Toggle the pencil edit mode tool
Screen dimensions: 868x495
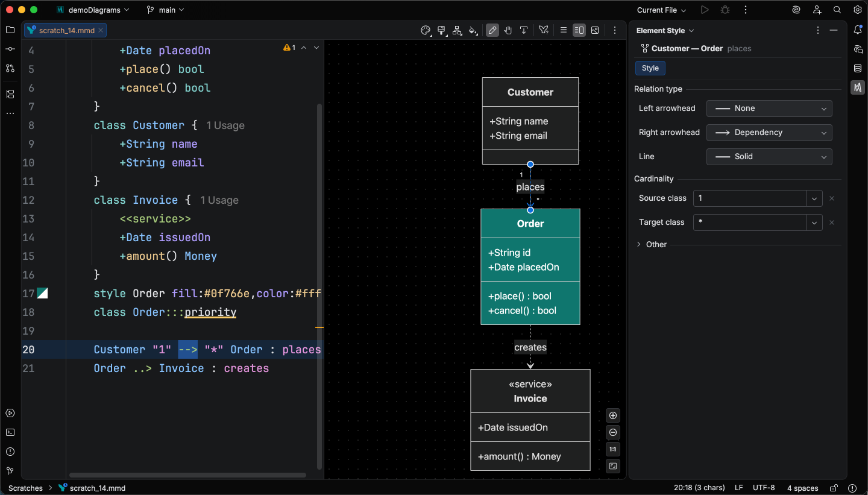point(492,30)
